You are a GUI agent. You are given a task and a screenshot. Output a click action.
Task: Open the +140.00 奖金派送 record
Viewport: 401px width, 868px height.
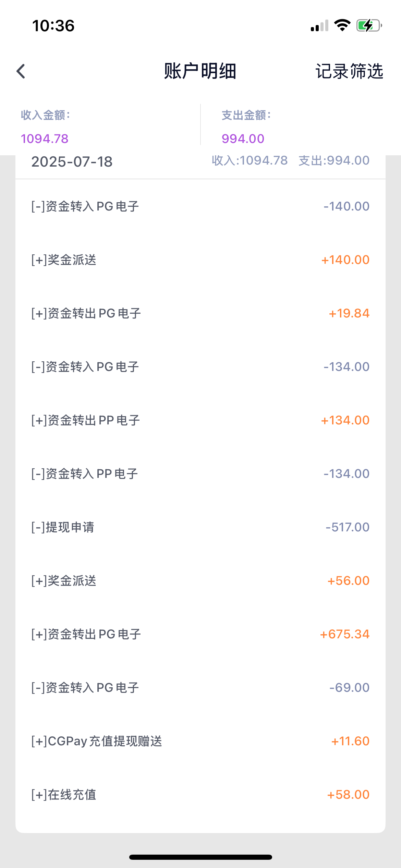point(200,260)
